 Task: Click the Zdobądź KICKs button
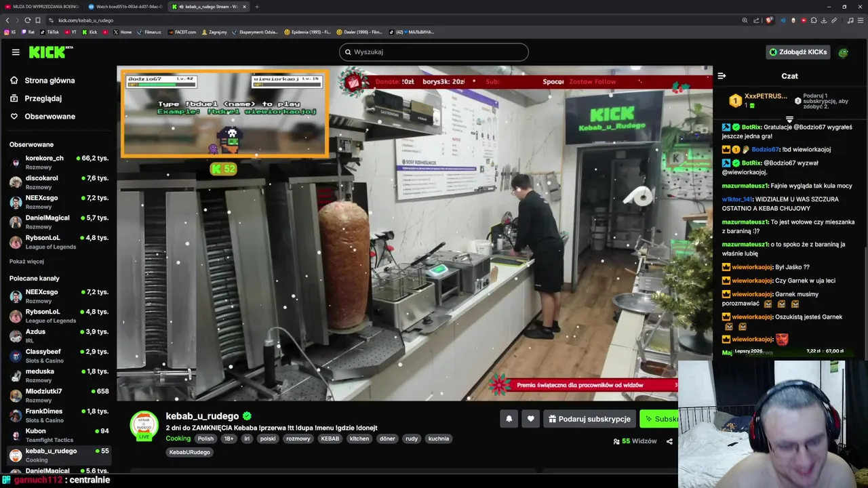[x=797, y=52]
